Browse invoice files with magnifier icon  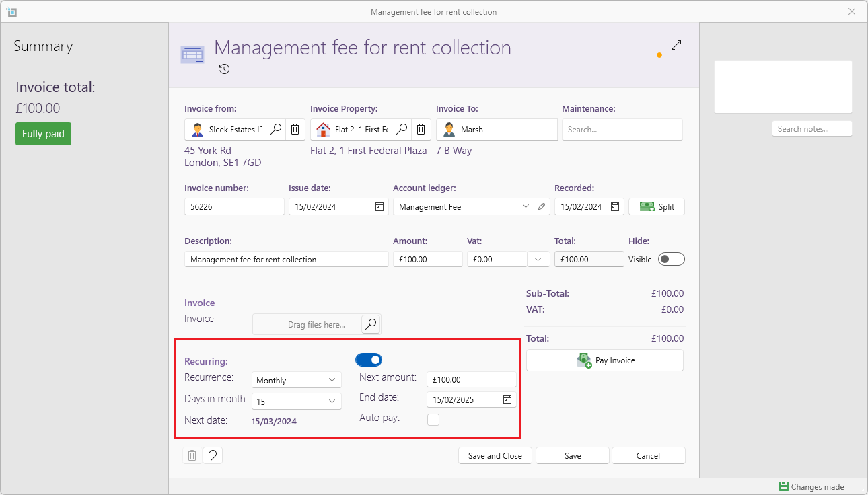coord(371,324)
